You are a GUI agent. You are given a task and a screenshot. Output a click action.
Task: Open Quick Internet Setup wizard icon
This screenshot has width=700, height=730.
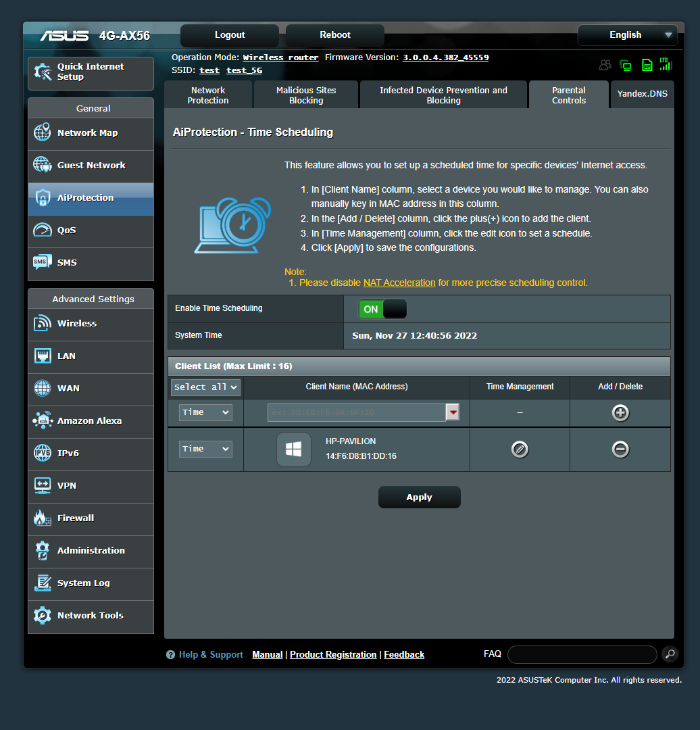point(43,72)
